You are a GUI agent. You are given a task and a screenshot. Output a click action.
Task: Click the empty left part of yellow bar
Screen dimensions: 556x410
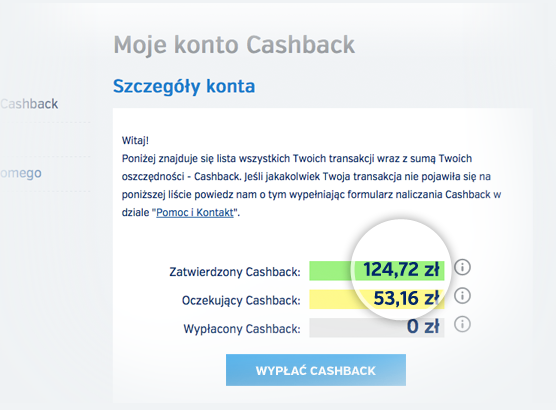point(330,299)
